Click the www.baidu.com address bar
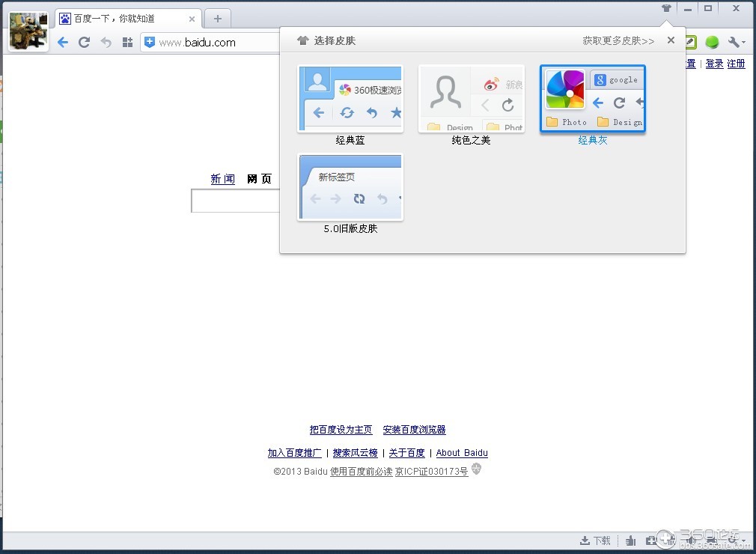The width and height of the screenshot is (756, 554). coord(210,43)
